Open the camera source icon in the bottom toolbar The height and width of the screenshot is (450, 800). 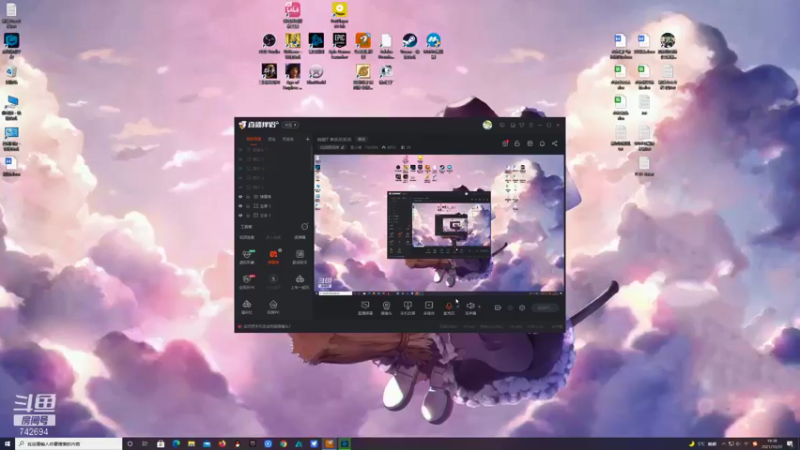click(386, 307)
